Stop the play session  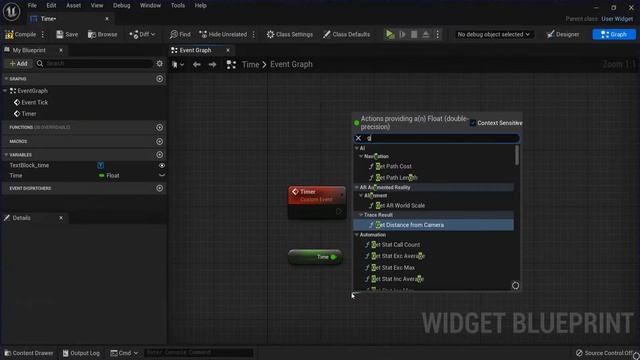pos(414,35)
